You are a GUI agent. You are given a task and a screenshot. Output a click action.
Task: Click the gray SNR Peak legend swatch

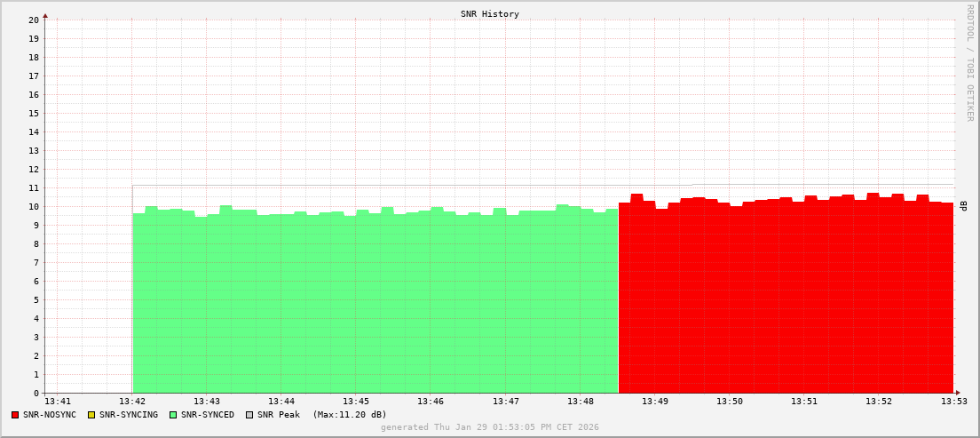coord(249,415)
